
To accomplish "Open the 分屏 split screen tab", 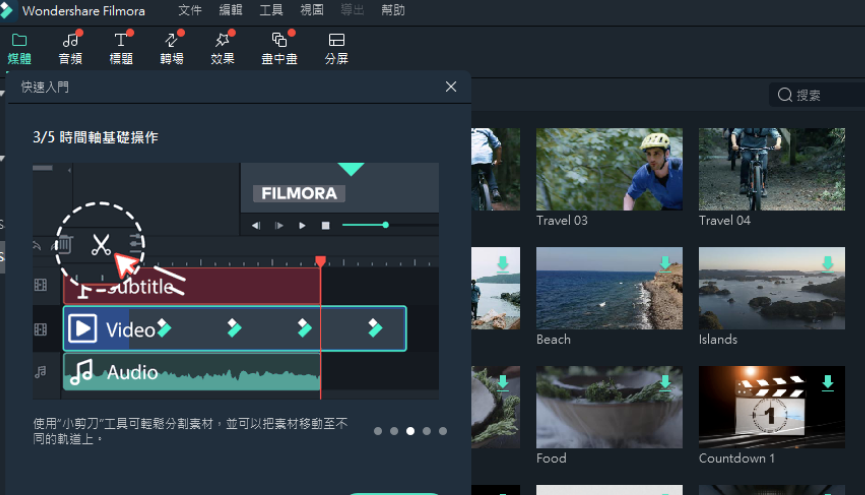I will pos(336,49).
